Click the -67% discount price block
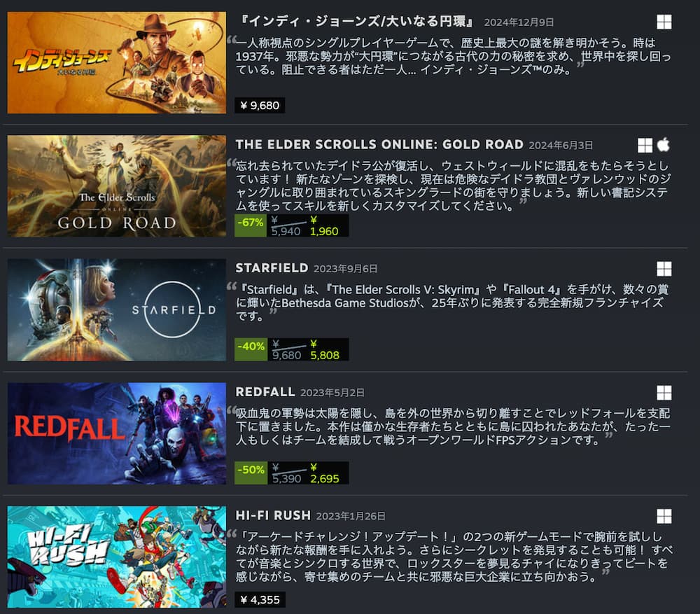 click(x=291, y=225)
